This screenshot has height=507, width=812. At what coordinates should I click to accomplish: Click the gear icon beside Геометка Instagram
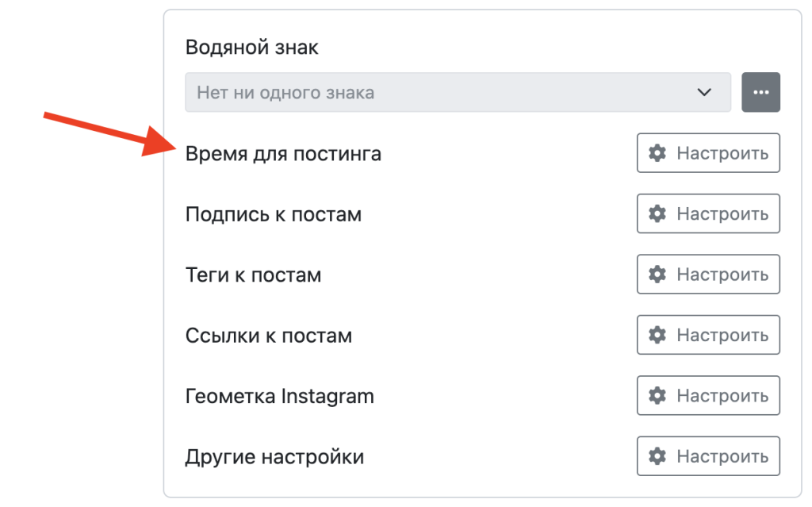click(657, 395)
